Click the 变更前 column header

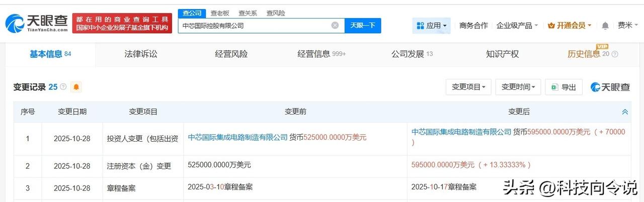pos(295,112)
